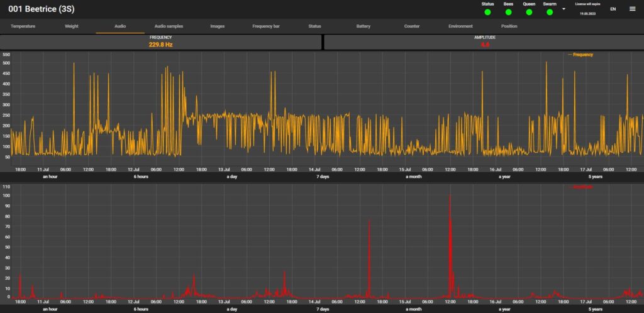Open the Temperature tab
Image resolution: width=644 pixels, height=313 pixels.
23,26
